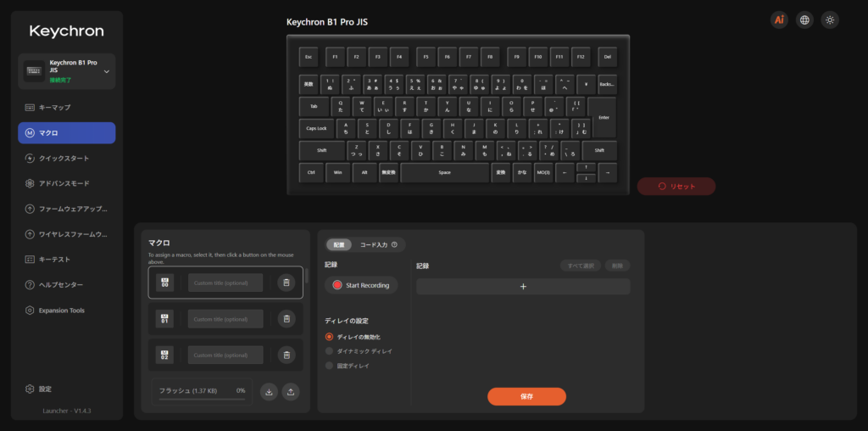Switch to the コード入力 tab
868x431 pixels.
pos(379,244)
